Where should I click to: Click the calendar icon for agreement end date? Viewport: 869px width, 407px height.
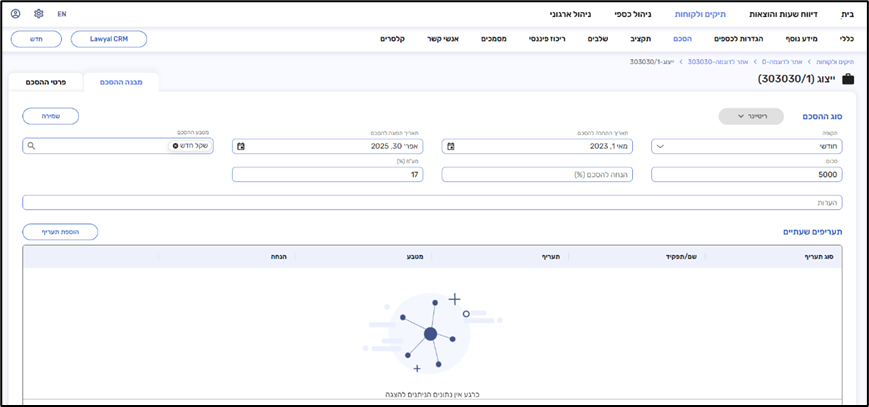click(241, 146)
